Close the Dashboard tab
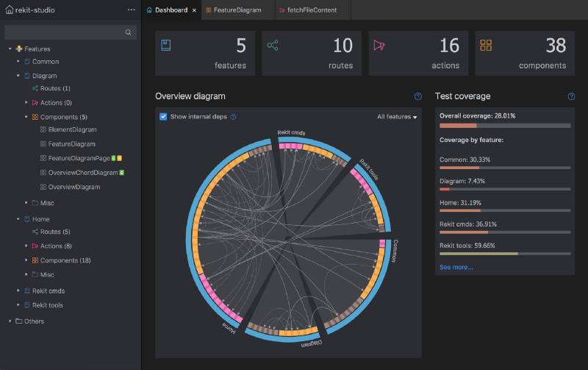The width and height of the screenshot is (588, 370). pos(194,10)
